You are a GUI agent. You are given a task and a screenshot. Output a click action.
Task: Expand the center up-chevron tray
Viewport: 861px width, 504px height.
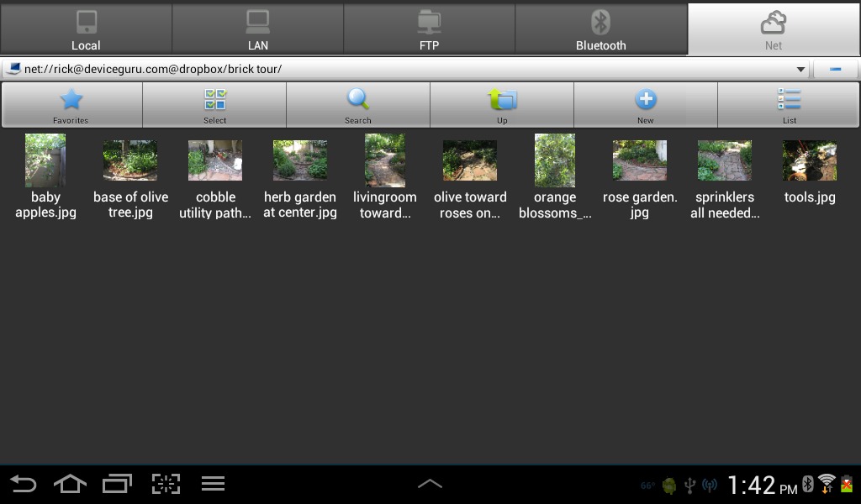[x=430, y=484]
